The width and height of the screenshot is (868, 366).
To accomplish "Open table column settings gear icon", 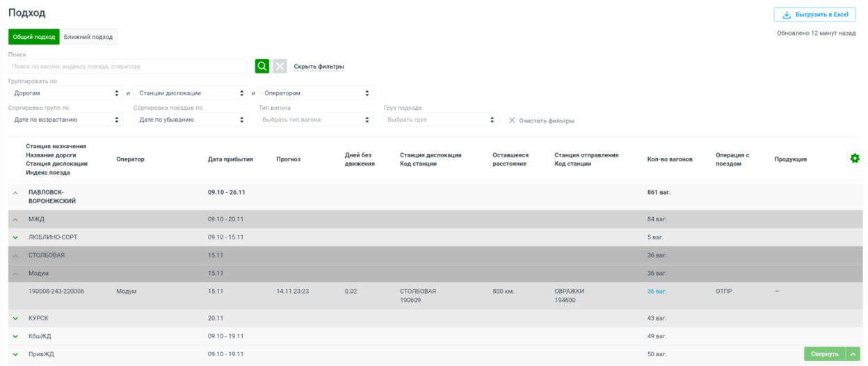I will tap(855, 159).
